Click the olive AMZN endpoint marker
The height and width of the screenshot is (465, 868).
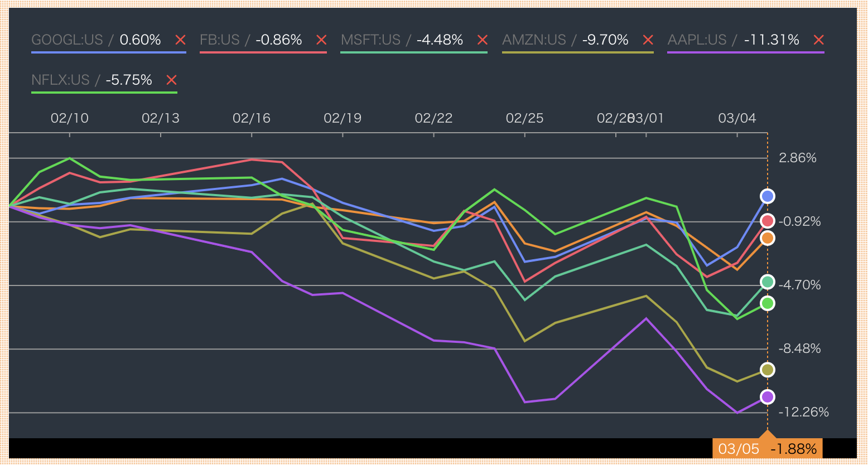[x=768, y=370]
